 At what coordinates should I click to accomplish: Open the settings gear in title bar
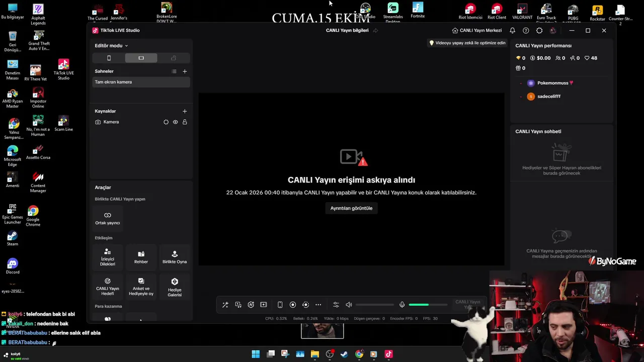pos(539,30)
